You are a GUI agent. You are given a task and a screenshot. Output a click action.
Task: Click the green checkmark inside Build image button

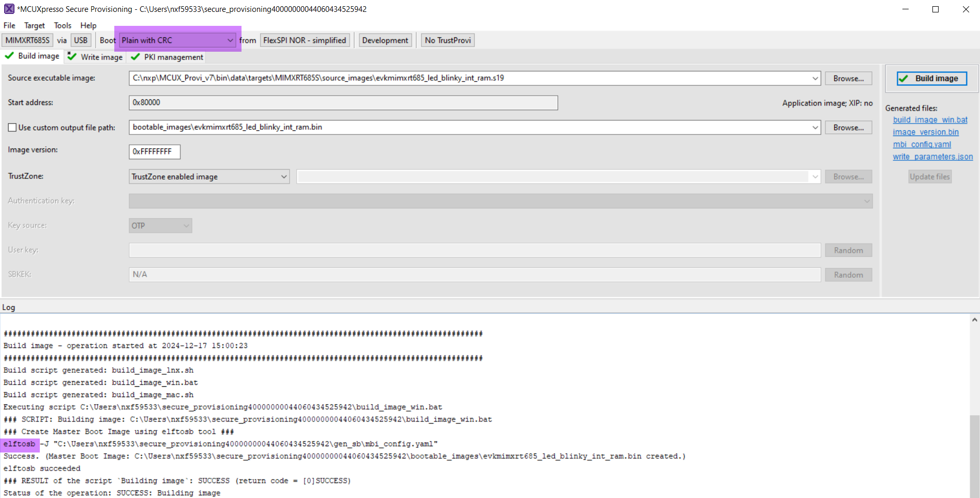coord(904,78)
